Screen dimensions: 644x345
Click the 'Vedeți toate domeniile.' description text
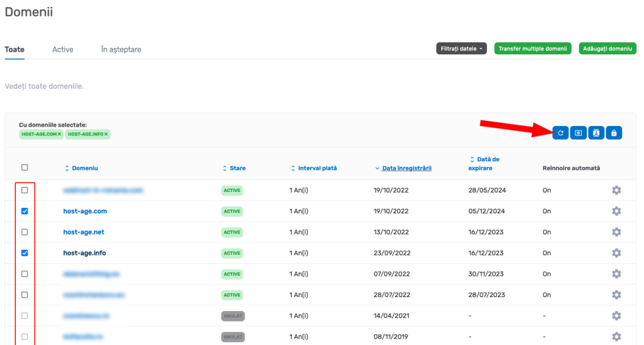[x=44, y=86]
